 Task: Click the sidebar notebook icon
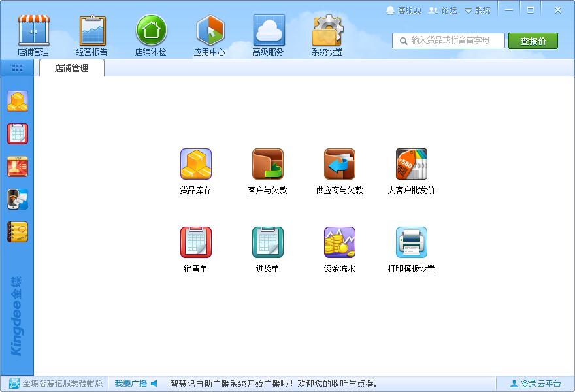tap(18, 232)
